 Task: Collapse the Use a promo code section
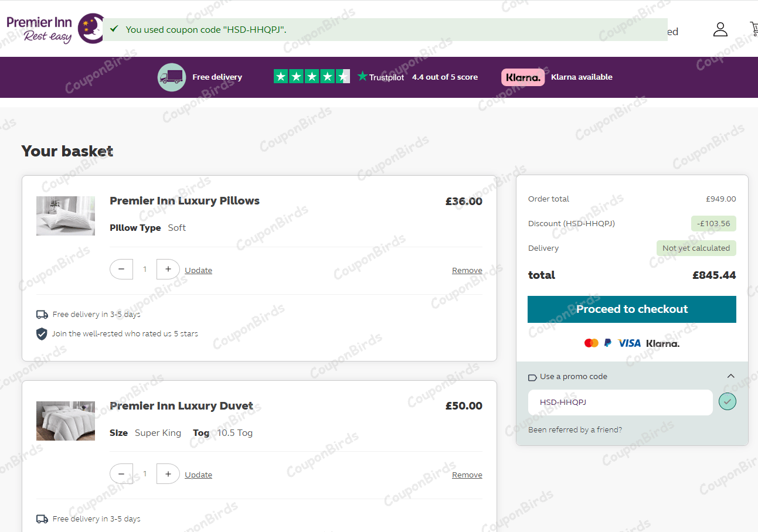click(730, 376)
